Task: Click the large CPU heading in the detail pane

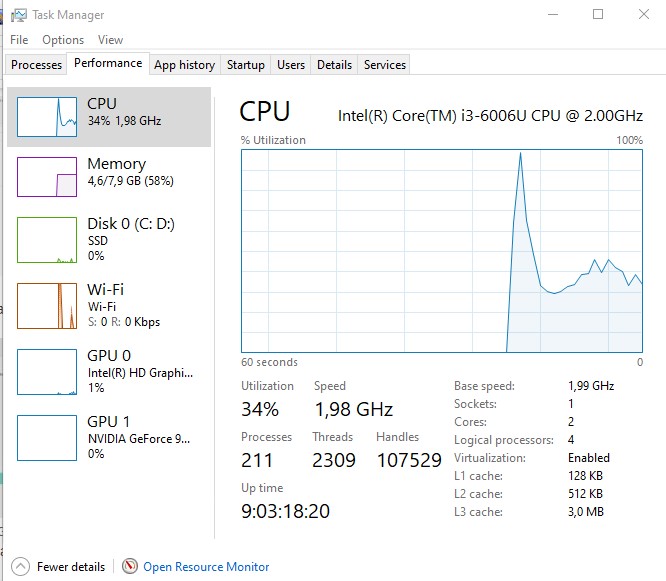Action: point(265,112)
